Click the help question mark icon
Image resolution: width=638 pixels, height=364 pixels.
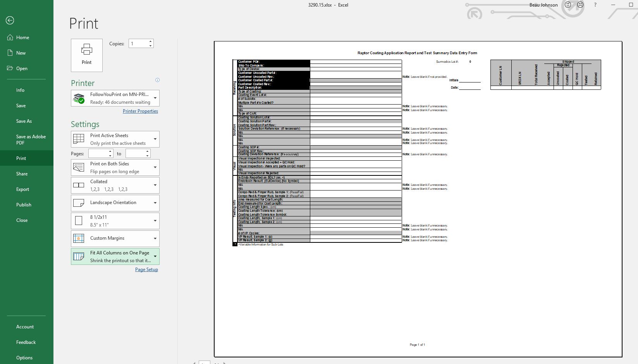pyautogui.click(x=595, y=5)
